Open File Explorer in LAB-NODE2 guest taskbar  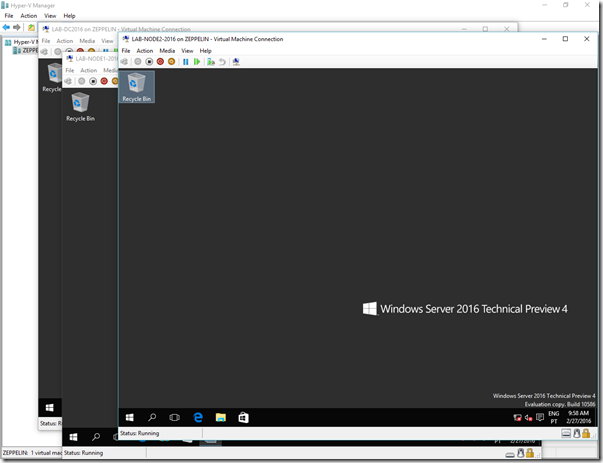pyautogui.click(x=221, y=417)
